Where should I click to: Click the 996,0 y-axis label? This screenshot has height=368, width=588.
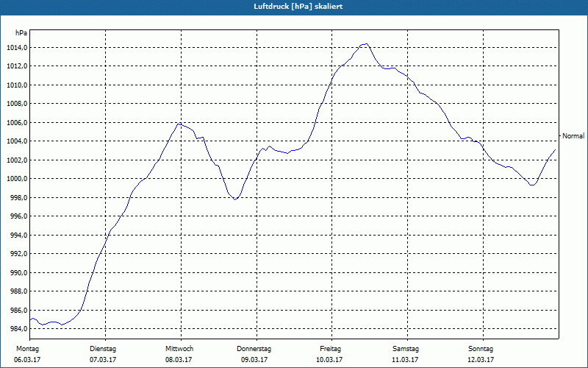coord(18,216)
